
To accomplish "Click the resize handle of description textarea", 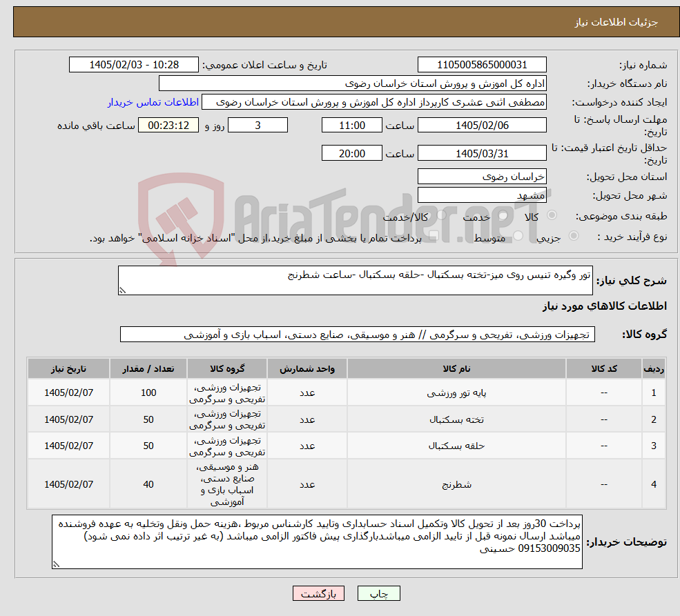I will coord(122,290).
